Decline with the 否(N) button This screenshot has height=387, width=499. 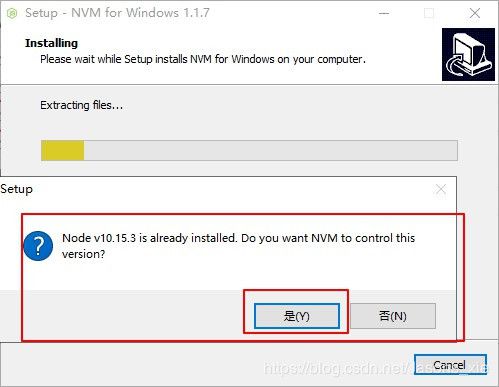[x=393, y=316]
